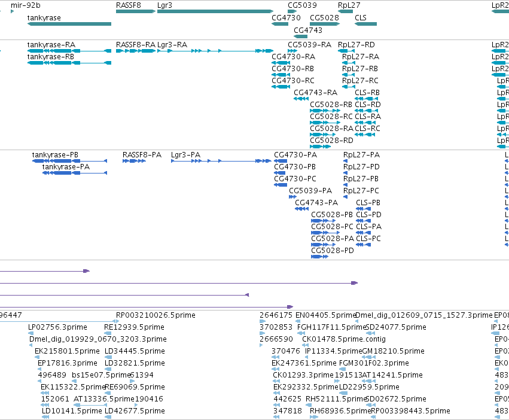Click the CG5028-RC transcript label
Screen dimensions: 509x420
[331, 116]
